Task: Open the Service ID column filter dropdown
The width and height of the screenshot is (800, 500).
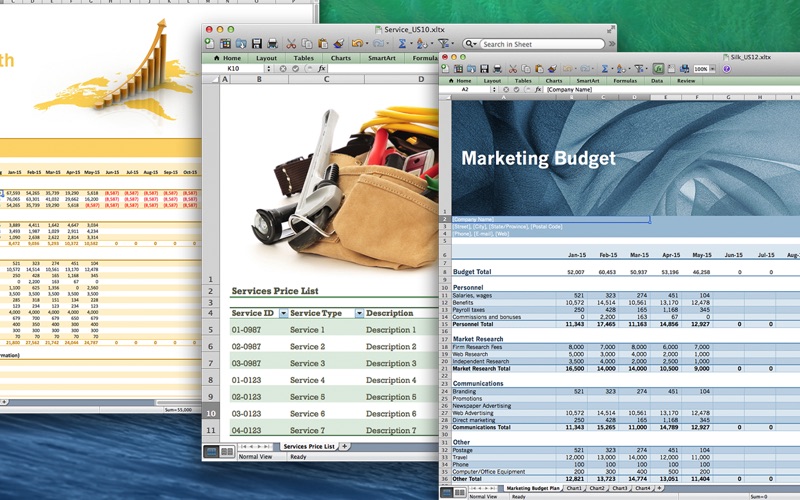Action: click(x=283, y=313)
